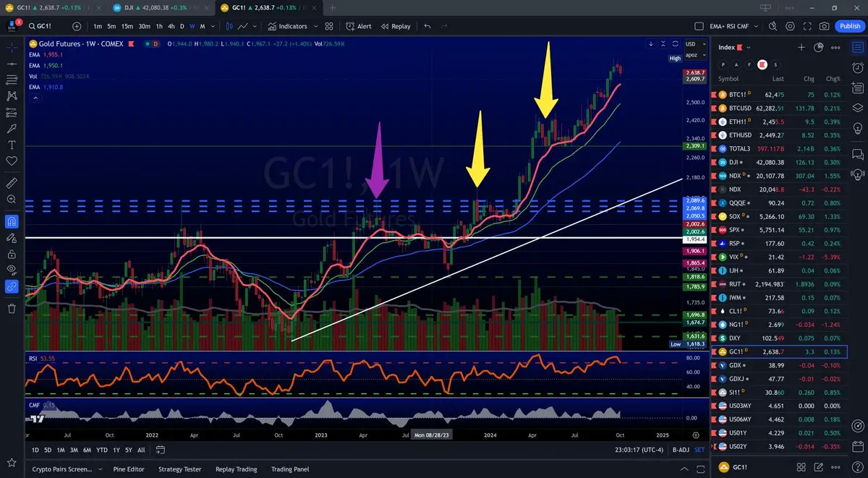The height and width of the screenshot is (478, 868).
Task: Enter fullscreen mode
Action: [x=807, y=26]
